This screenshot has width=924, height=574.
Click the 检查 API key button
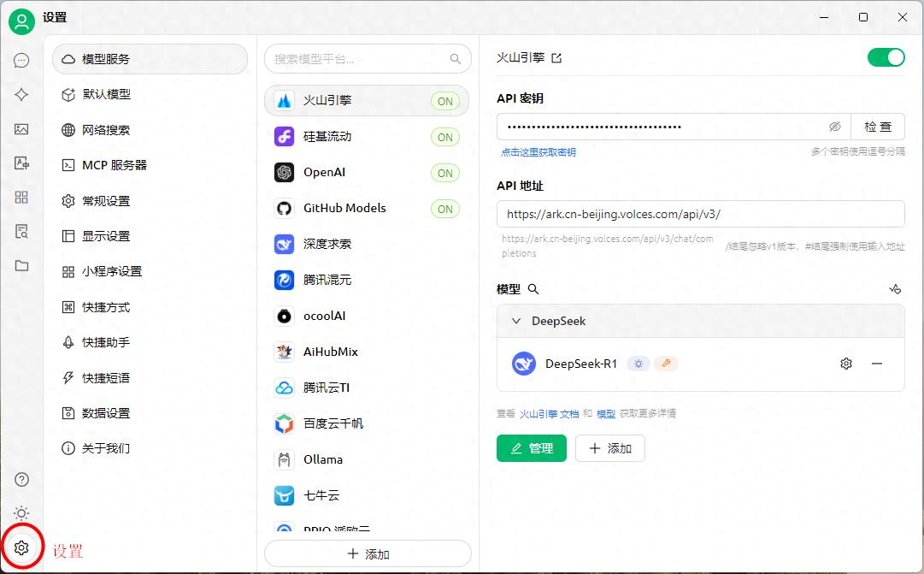click(878, 127)
